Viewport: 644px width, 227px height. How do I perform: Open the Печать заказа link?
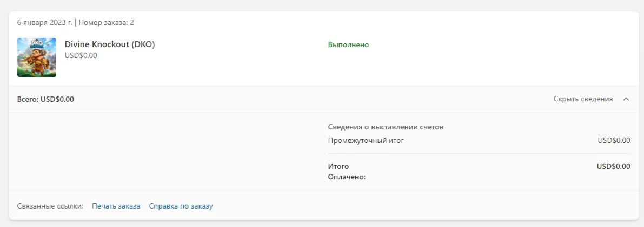(116, 206)
